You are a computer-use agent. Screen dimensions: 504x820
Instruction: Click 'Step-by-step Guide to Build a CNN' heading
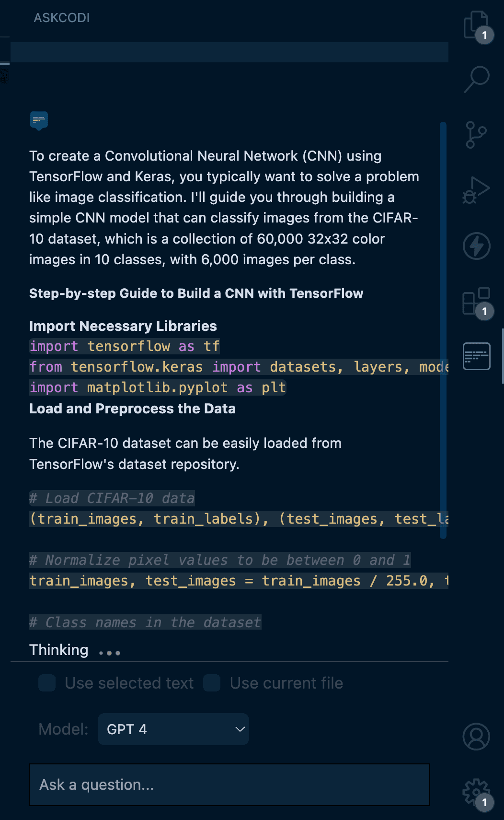click(x=196, y=293)
